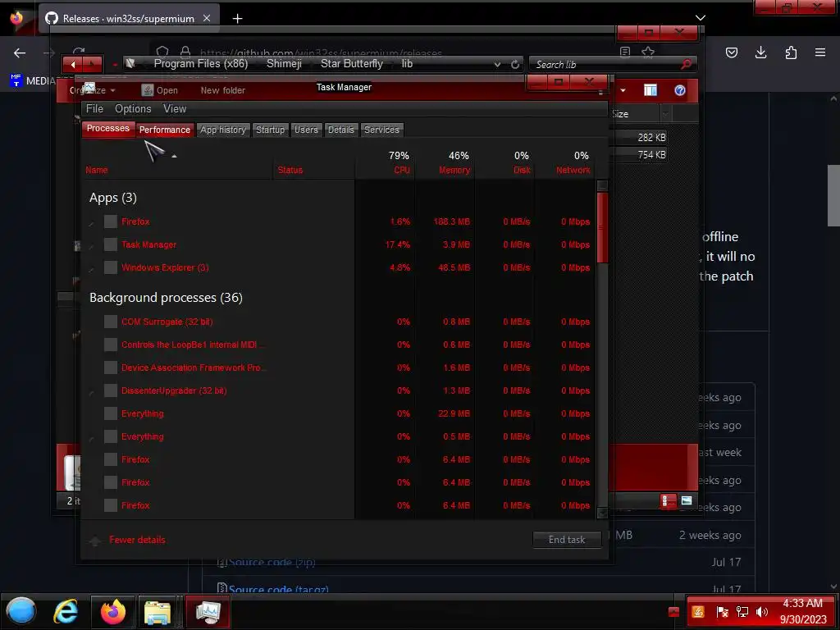Viewport: 840px width, 630px height.
Task: Open the Windows Start orb
Action: tap(21, 611)
